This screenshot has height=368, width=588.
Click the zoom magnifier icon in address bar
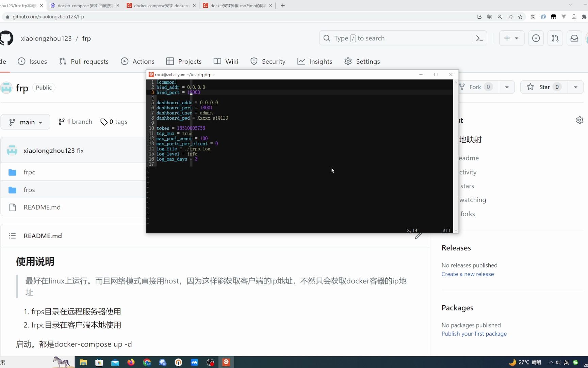pos(500,17)
